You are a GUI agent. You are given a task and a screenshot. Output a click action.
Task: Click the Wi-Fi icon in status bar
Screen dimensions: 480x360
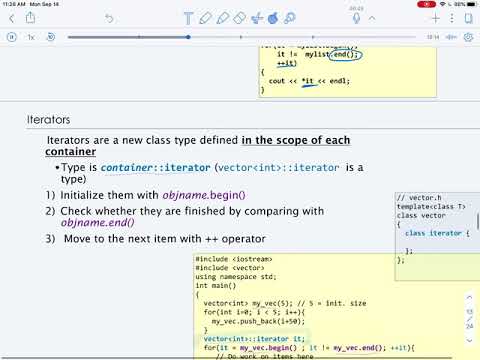(x=443, y=4)
